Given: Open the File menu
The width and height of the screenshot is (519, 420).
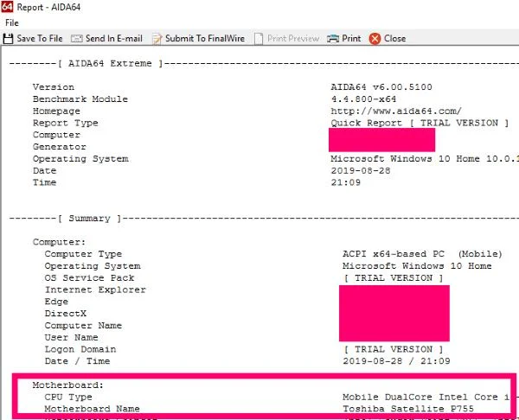Looking at the screenshot, I should click(x=12, y=22).
